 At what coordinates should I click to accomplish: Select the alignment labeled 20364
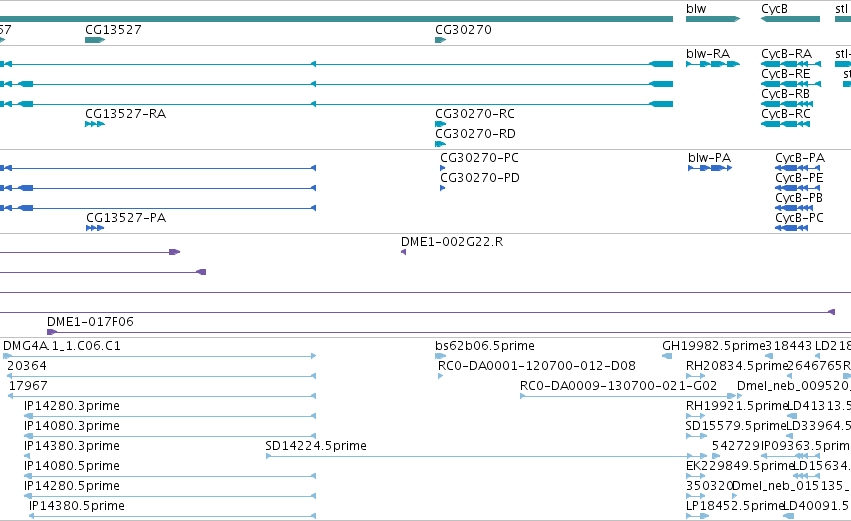click(27, 366)
